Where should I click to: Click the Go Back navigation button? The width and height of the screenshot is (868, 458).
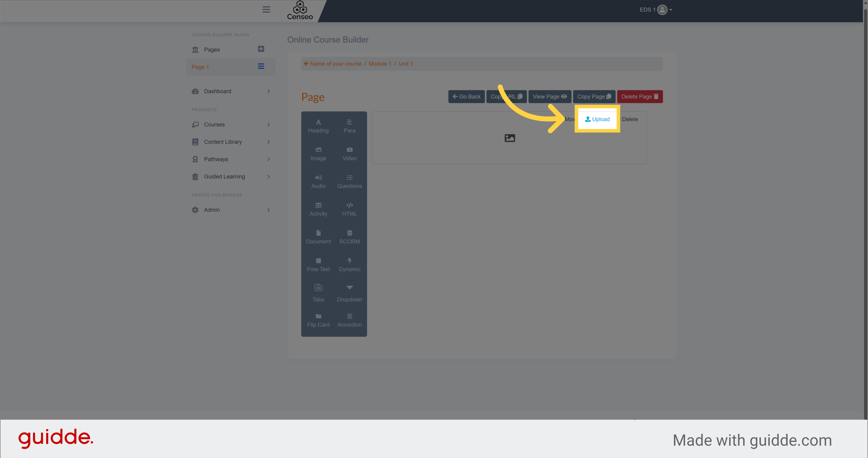(466, 96)
